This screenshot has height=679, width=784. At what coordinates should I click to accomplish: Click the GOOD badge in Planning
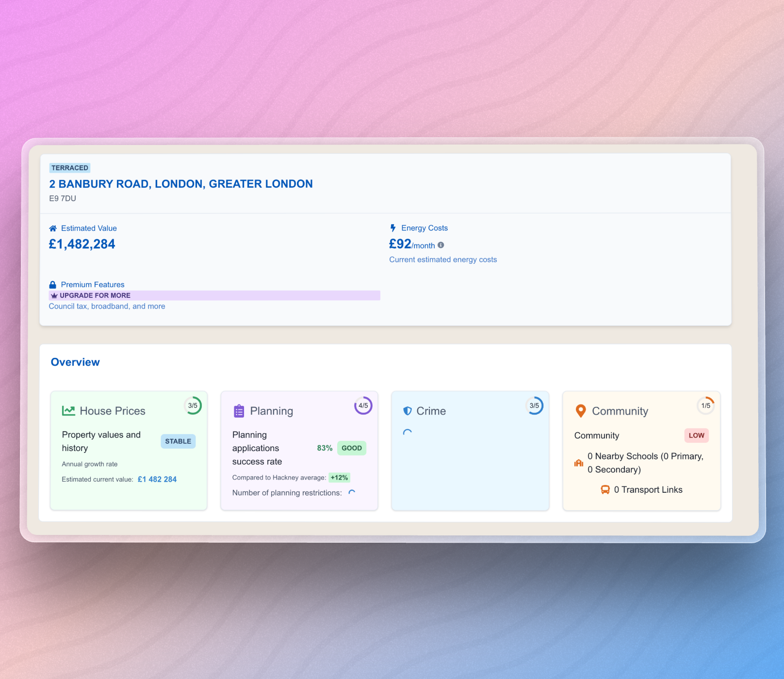point(352,448)
